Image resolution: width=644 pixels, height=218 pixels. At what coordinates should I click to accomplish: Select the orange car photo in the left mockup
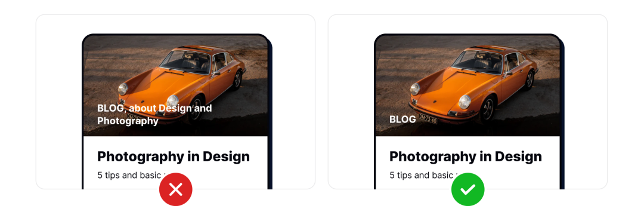point(175,85)
